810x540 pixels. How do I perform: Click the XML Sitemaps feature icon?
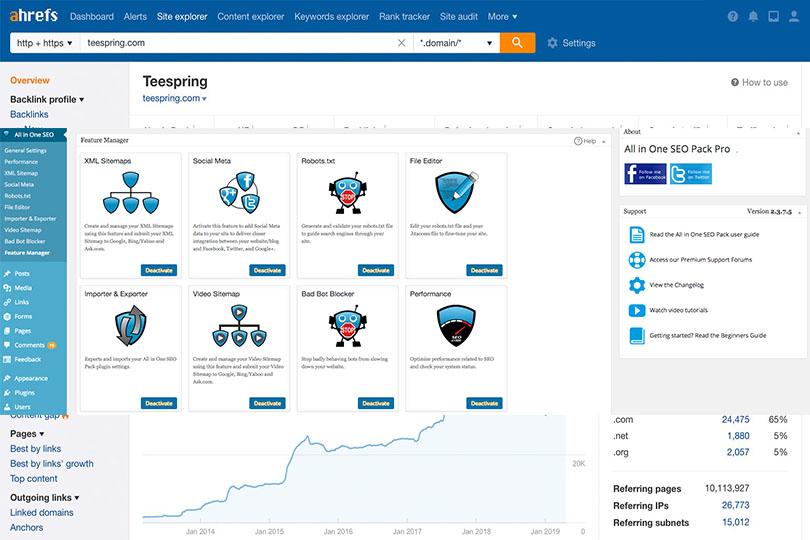[x=131, y=193]
